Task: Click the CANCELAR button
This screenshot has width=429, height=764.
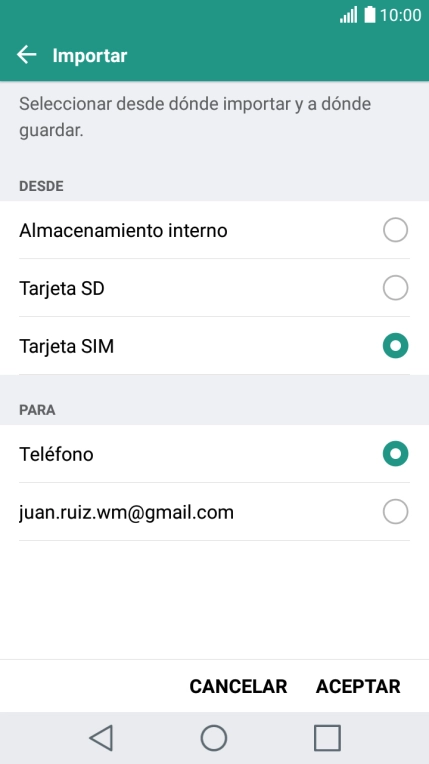Action: (238, 686)
